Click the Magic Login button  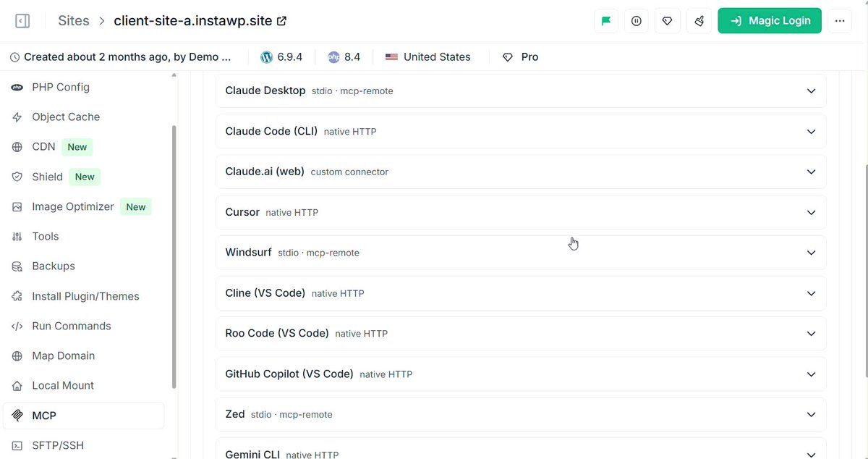pyautogui.click(x=770, y=21)
